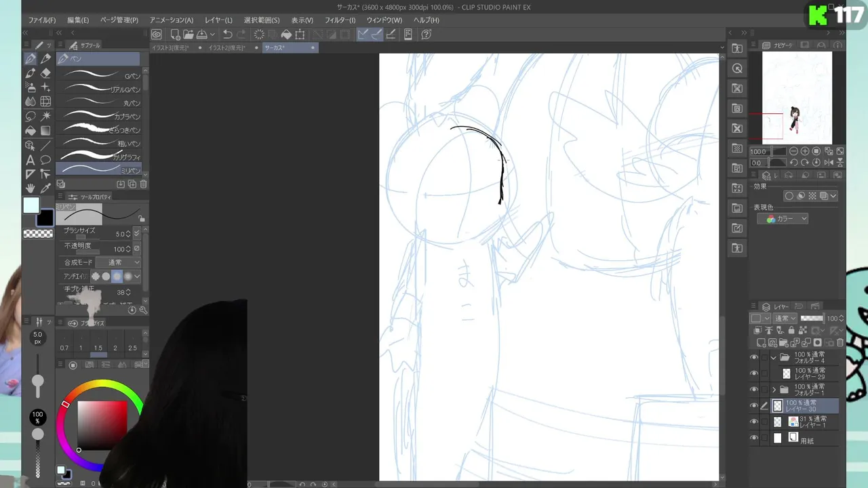Click the Open file folder icon
Viewport: 868px width, 488px height.
pyautogui.click(x=188, y=35)
